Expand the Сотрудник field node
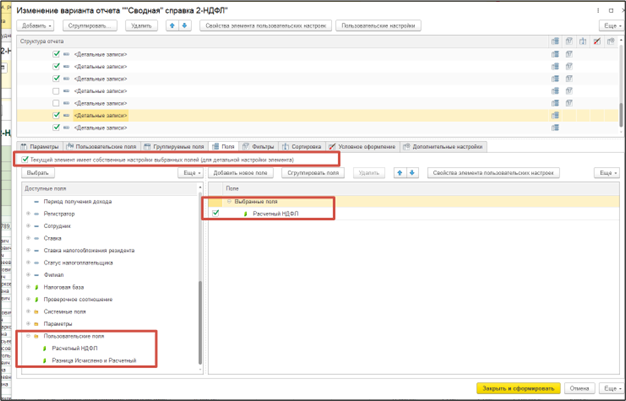Image resolution: width=626 pixels, height=401 pixels. (28, 226)
